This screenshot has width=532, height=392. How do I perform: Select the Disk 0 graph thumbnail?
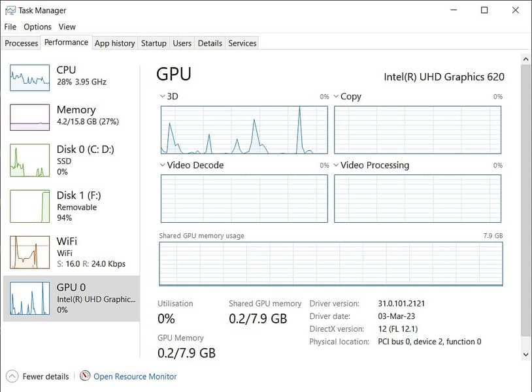click(29, 161)
